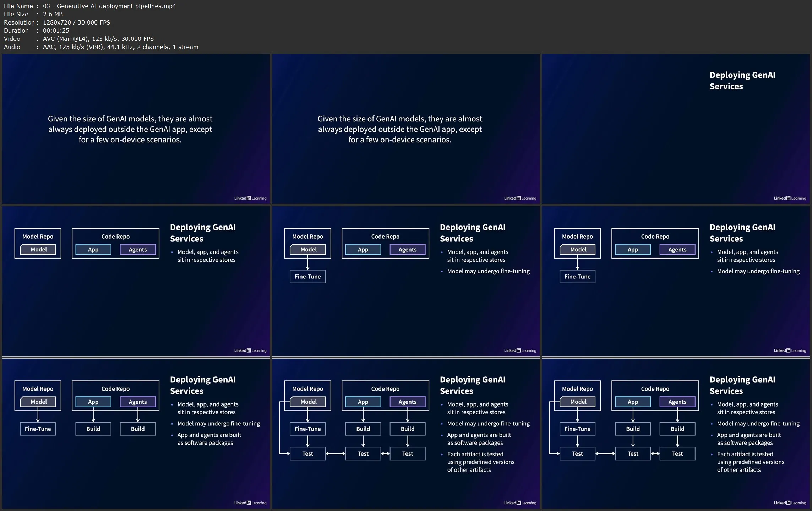Image resolution: width=812 pixels, height=511 pixels.
Task: Click the resolution value '1280x720 / 30.000 FPS'
Action: coord(76,22)
